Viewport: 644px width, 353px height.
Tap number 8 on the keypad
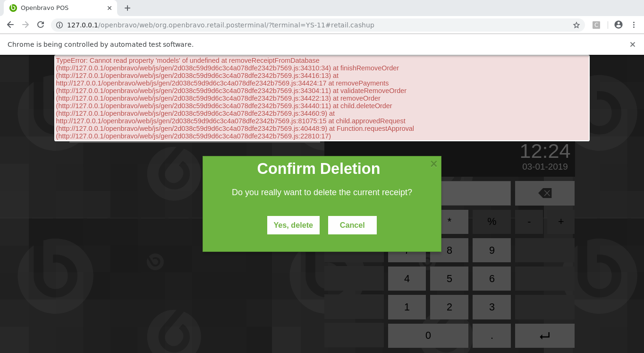click(449, 250)
